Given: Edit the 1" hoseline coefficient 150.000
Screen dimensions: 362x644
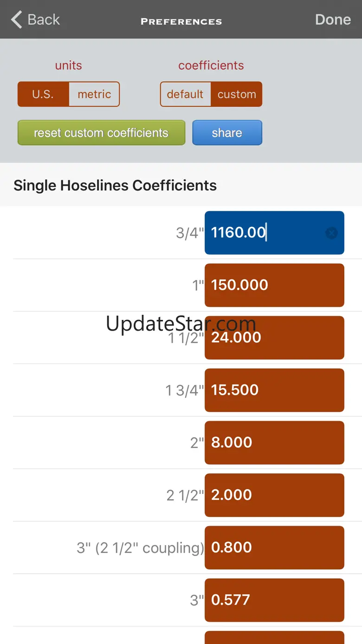Looking at the screenshot, I should 274,285.
